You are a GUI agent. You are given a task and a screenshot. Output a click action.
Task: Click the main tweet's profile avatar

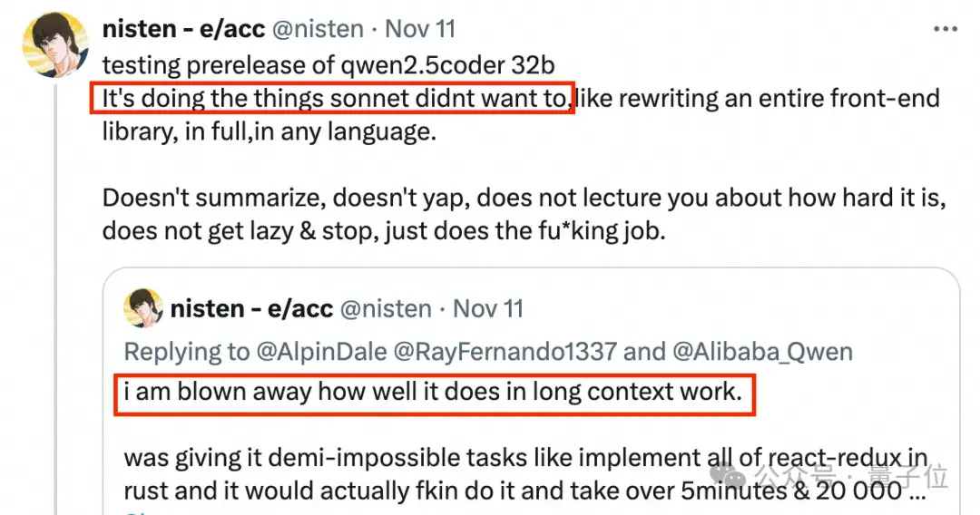tap(61, 44)
